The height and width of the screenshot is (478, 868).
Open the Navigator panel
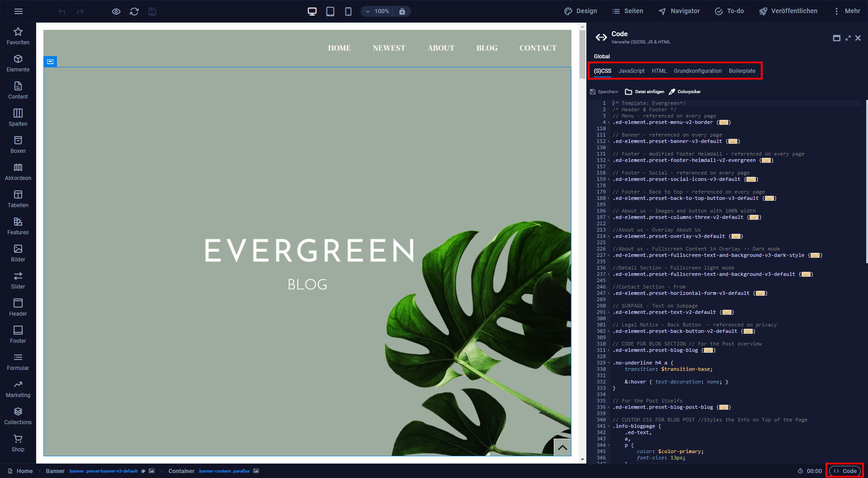tap(679, 11)
